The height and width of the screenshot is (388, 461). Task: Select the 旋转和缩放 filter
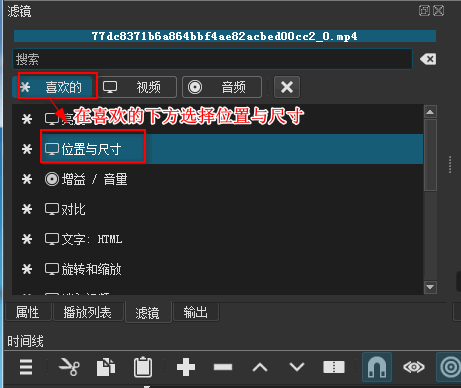217,269
